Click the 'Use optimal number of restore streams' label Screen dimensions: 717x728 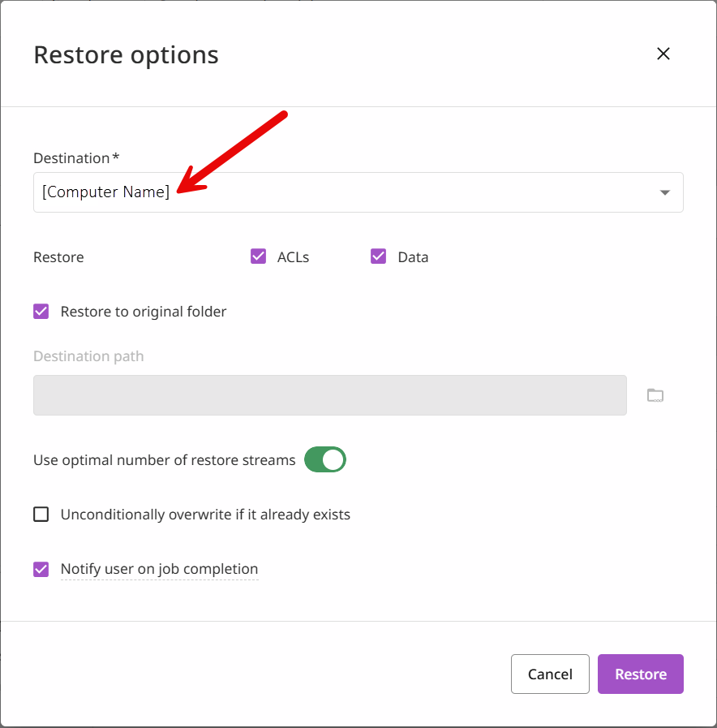(x=165, y=460)
